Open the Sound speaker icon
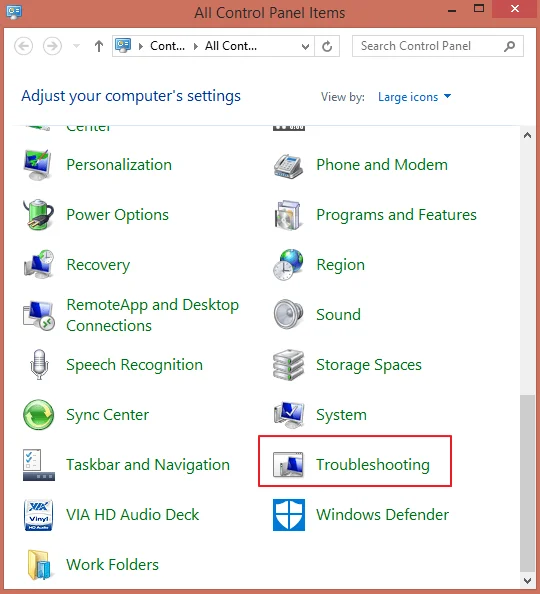Viewport: 540px width, 594px height. pyautogui.click(x=288, y=314)
